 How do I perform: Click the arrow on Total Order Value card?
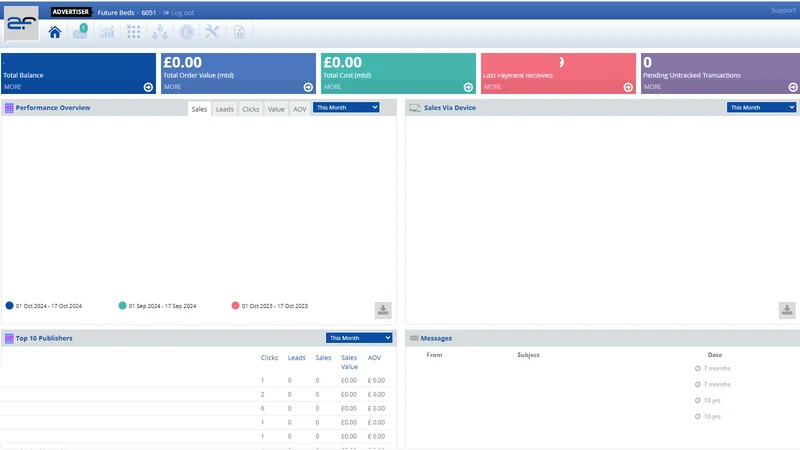click(308, 87)
